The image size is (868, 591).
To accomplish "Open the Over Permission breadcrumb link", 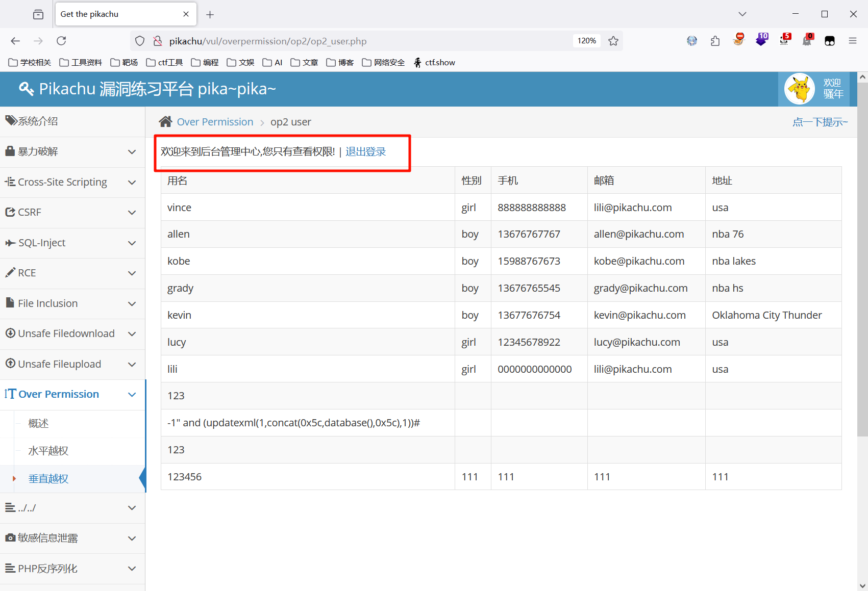I will tap(215, 122).
